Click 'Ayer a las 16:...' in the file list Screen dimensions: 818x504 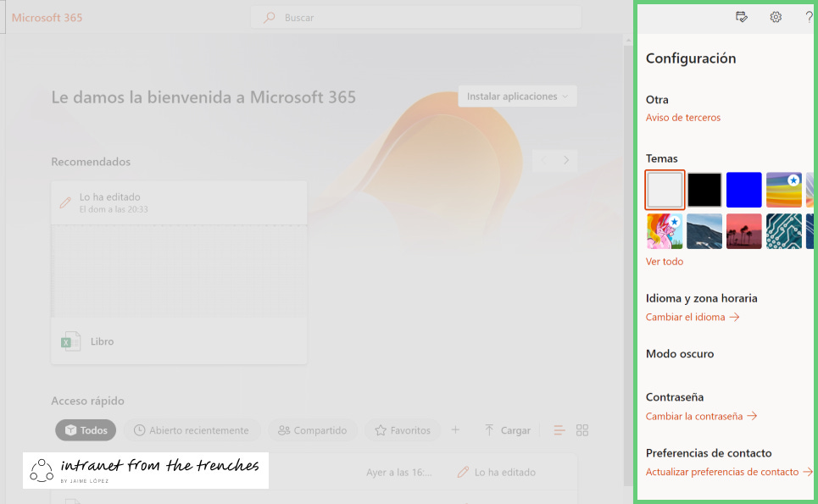[x=399, y=472]
